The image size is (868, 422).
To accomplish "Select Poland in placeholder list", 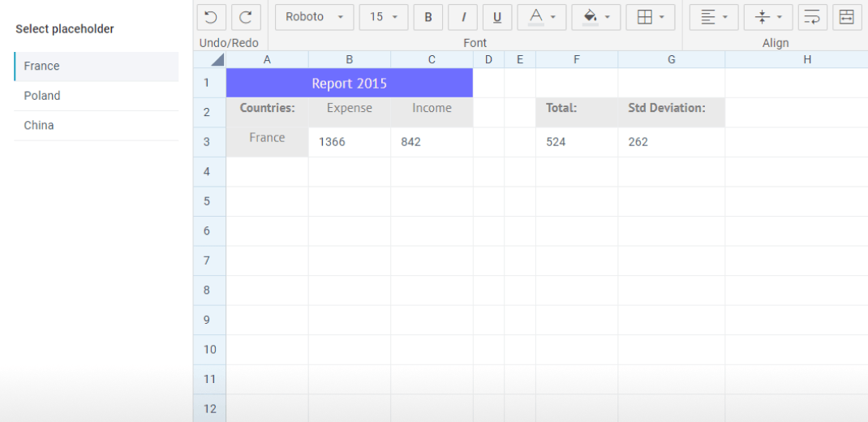I will point(97,96).
